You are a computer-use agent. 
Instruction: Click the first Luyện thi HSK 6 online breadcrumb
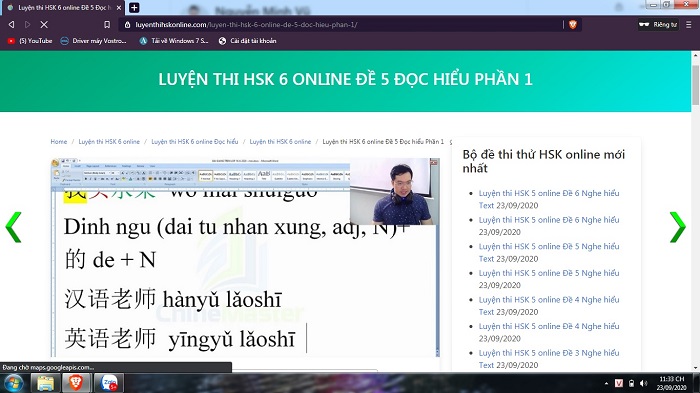[109, 142]
